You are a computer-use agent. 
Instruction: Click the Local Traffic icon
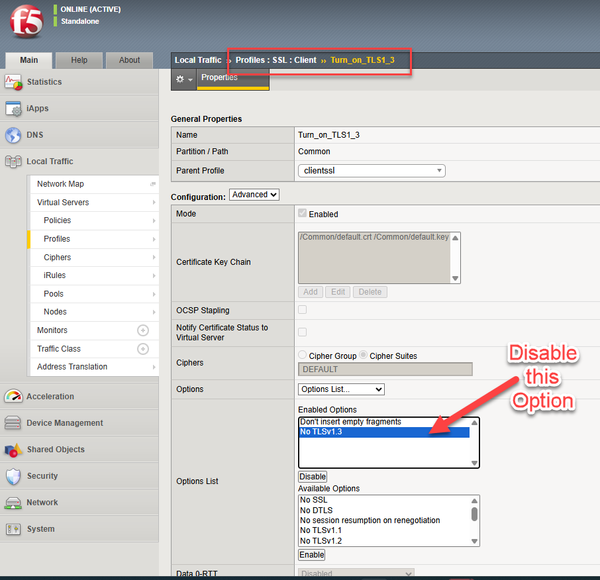pos(13,161)
